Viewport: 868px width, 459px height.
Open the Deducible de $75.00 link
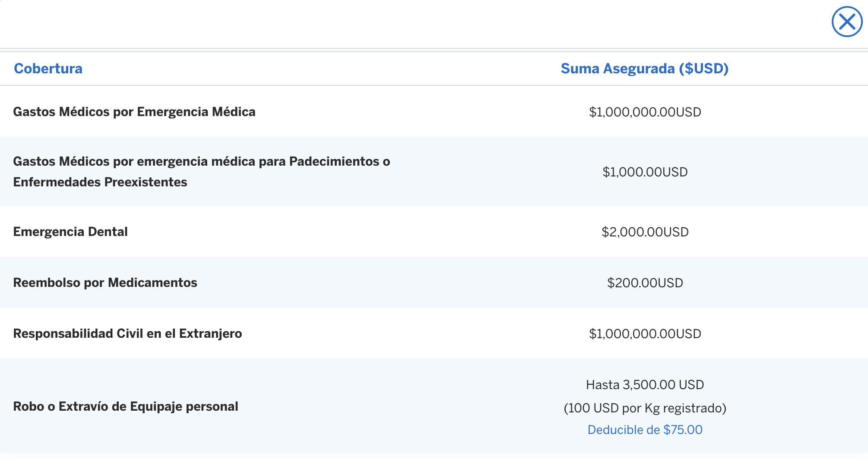coord(645,430)
